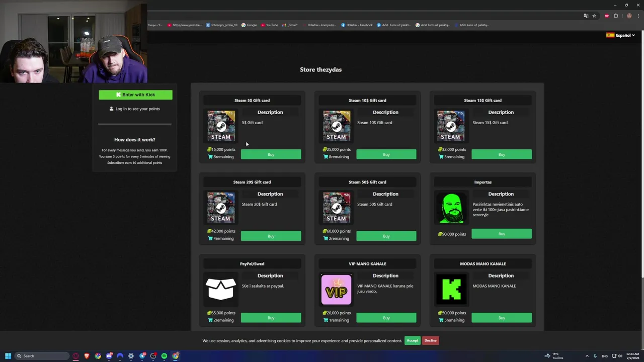Image resolution: width=644 pixels, height=362 pixels.
Task: Click the 'Store thezydas' title
Action: pyautogui.click(x=320, y=69)
